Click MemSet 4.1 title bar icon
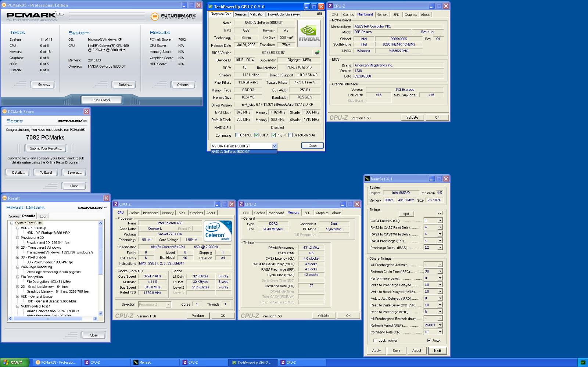 [x=367, y=179]
